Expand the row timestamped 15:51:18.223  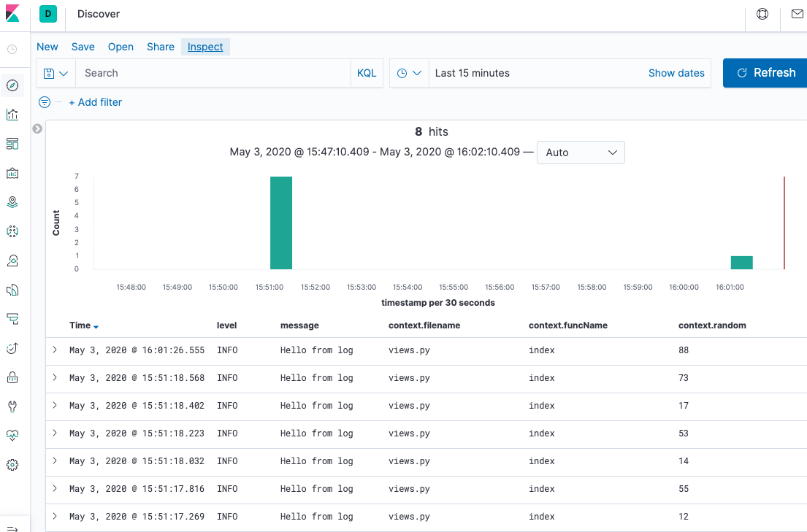pos(55,433)
